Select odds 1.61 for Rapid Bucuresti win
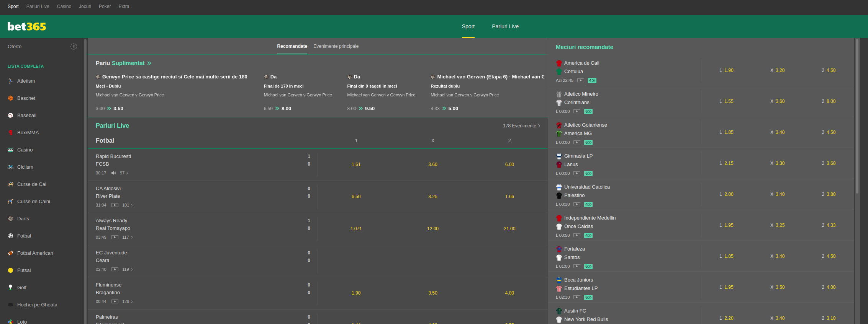868x324 pixels. pyautogui.click(x=356, y=164)
